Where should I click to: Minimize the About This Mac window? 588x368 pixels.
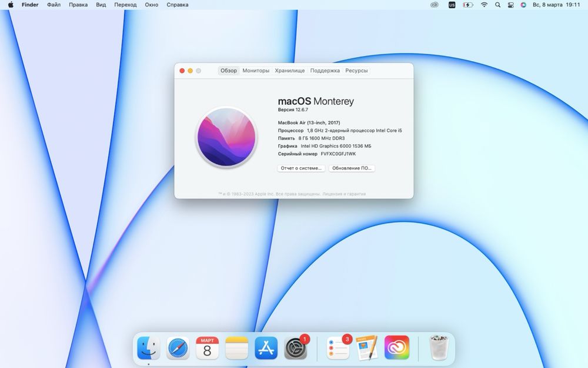(190, 71)
